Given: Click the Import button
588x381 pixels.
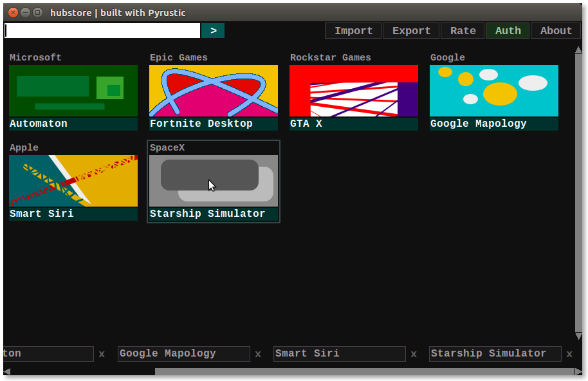Looking at the screenshot, I should pyautogui.click(x=353, y=31).
